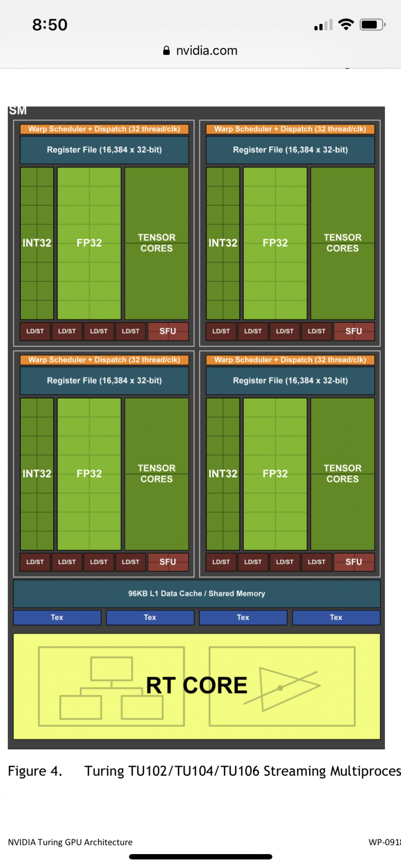Click the top-left Warp Scheduler + Dispatch bar
The image size is (401, 868).
click(104, 129)
